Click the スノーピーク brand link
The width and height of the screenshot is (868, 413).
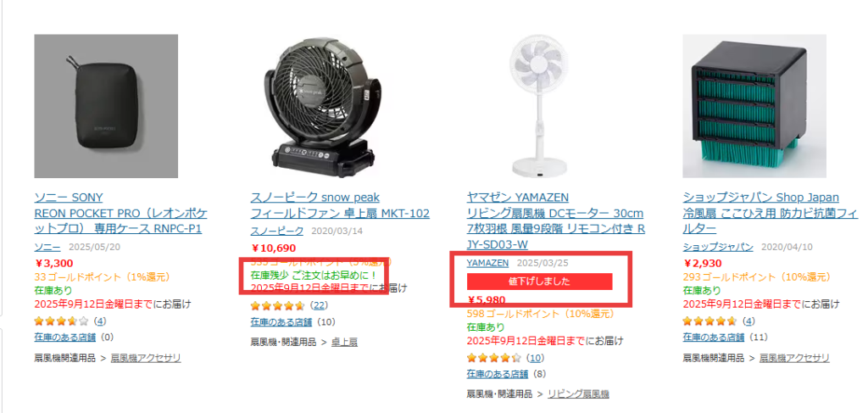(277, 231)
